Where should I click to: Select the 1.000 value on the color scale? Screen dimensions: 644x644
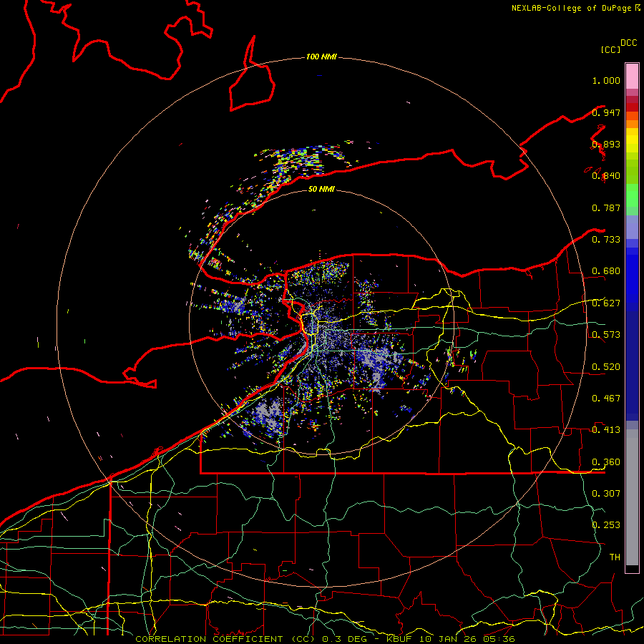[606, 80]
